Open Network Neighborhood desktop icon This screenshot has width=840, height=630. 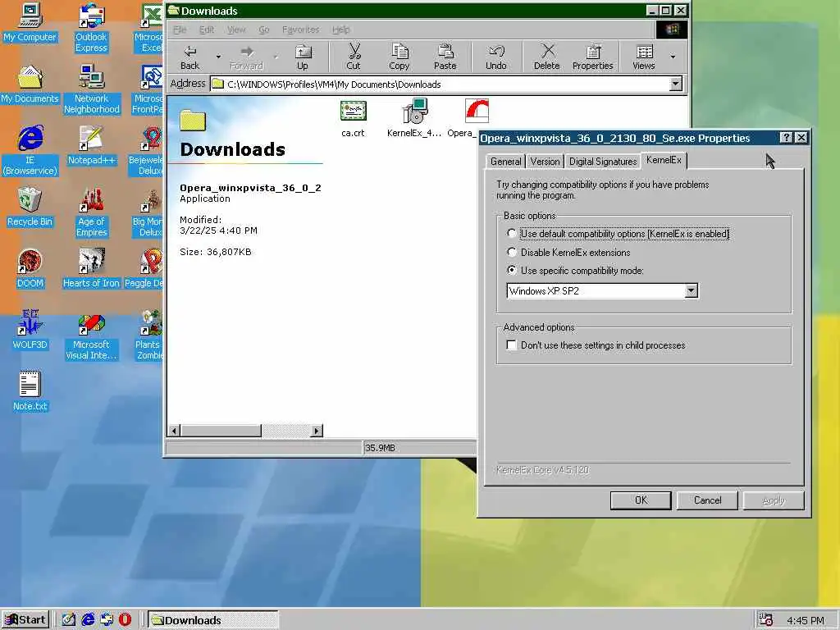click(91, 89)
